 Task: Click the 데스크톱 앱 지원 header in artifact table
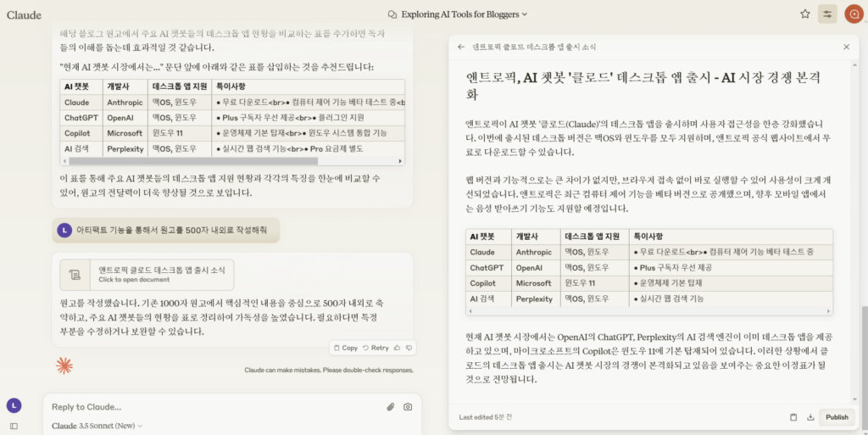(x=594, y=237)
